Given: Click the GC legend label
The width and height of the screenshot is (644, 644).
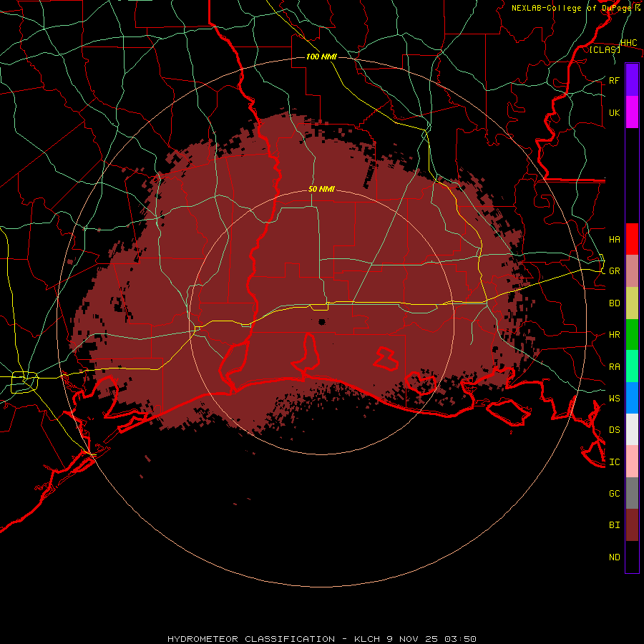Looking at the screenshot, I should pyautogui.click(x=614, y=494).
